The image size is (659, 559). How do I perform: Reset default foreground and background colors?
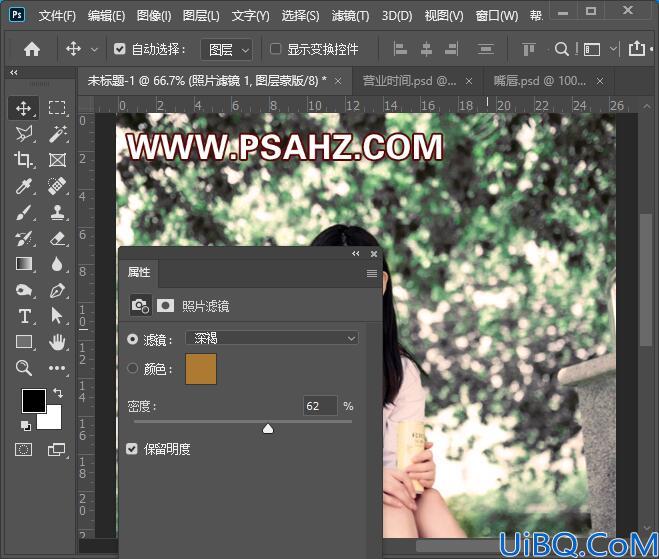click(x=26, y=426)
